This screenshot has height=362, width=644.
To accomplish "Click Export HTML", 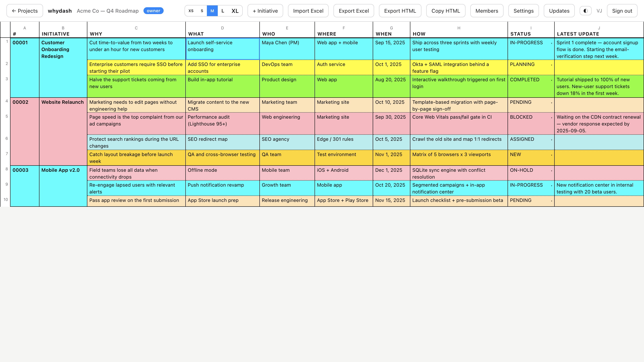I will point(400,11).
